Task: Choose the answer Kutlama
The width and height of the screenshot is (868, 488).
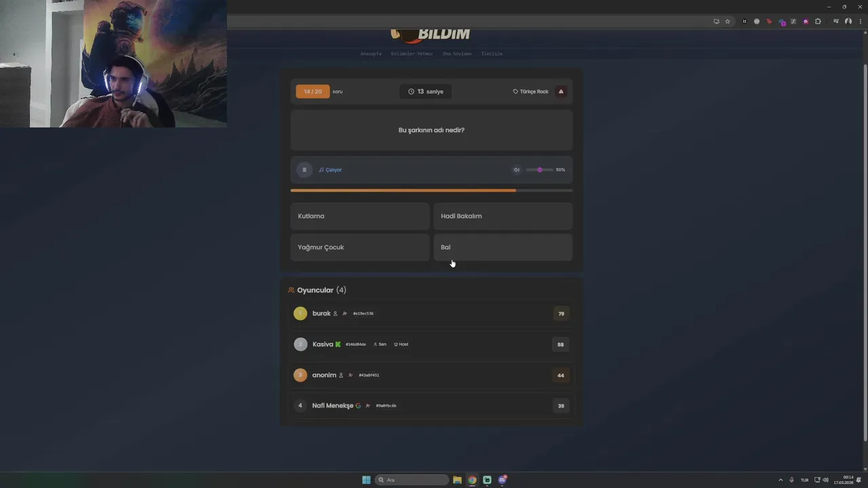Action: (x=360, y=216)
